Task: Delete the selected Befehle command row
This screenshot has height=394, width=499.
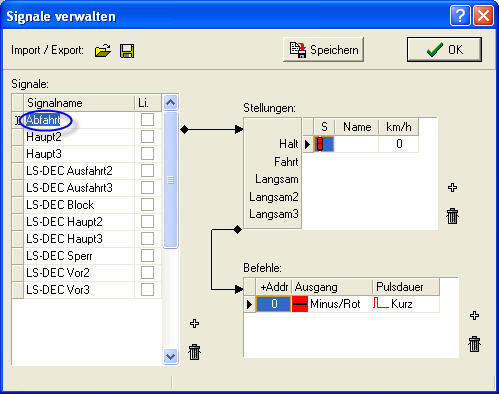Action: tap(474, 344)
